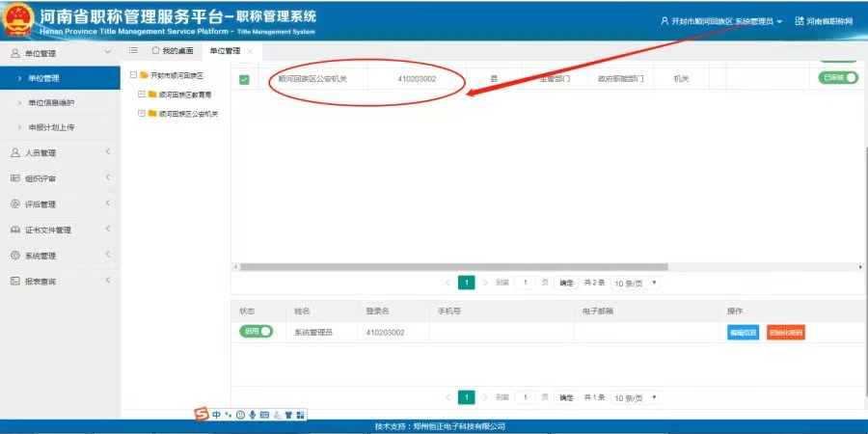The height and width of the screenshot is (434, 868).
Task: Click the 开封市顺河回族区 folder icon
Action: 144,75
